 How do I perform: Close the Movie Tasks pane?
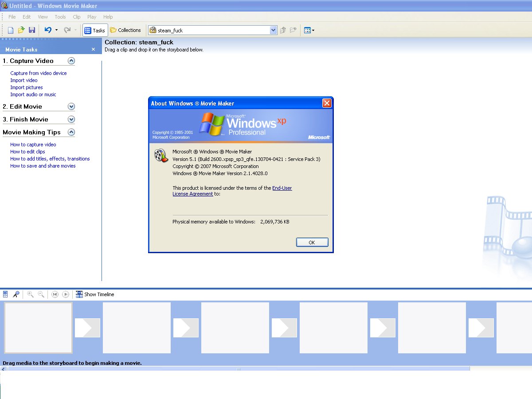pyautogui.click(x=93, y=49)
